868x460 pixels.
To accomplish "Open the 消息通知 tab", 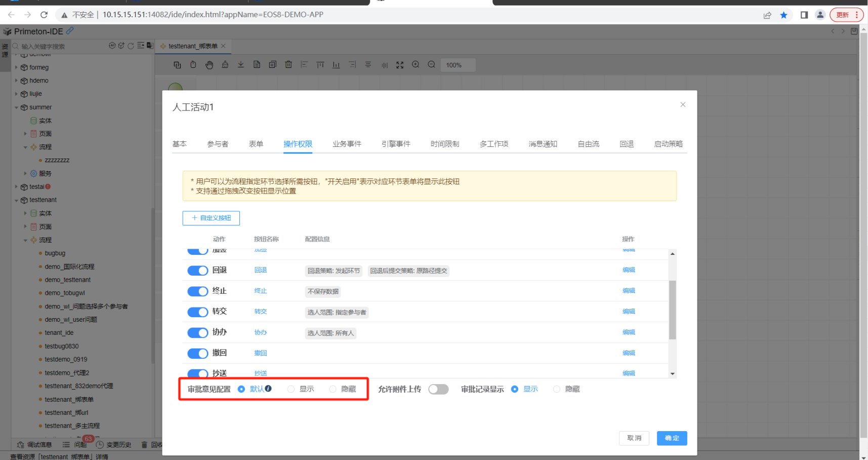I will pos(543,144).
